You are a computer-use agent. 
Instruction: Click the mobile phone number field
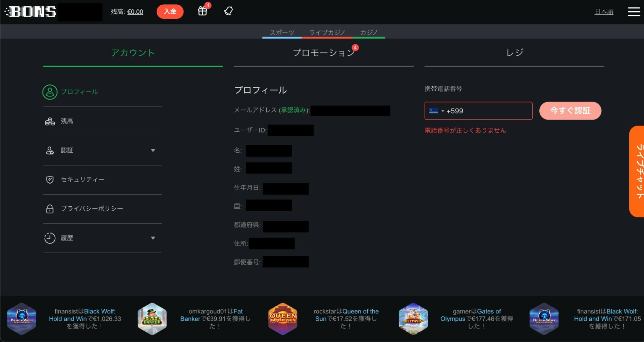click(x=478, y=111)
